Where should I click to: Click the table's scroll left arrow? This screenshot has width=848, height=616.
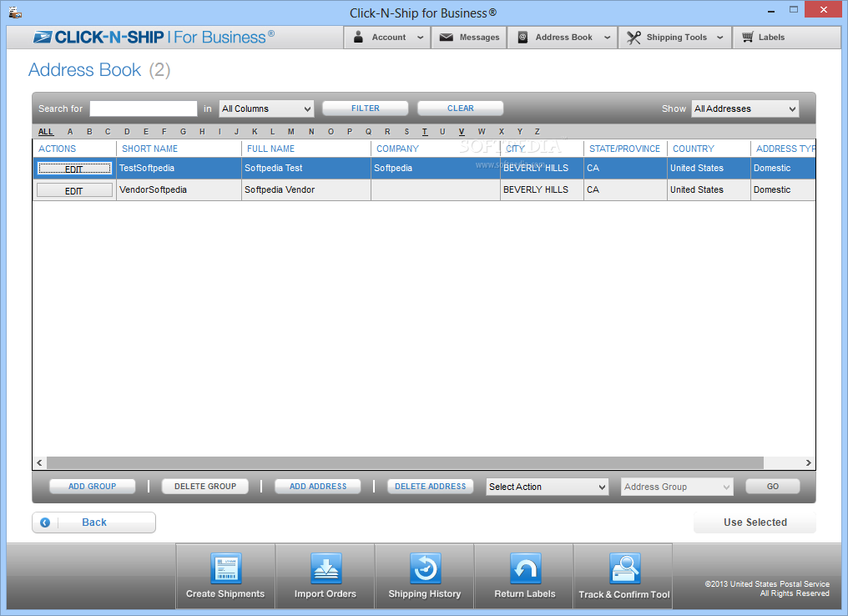(39, 463)
